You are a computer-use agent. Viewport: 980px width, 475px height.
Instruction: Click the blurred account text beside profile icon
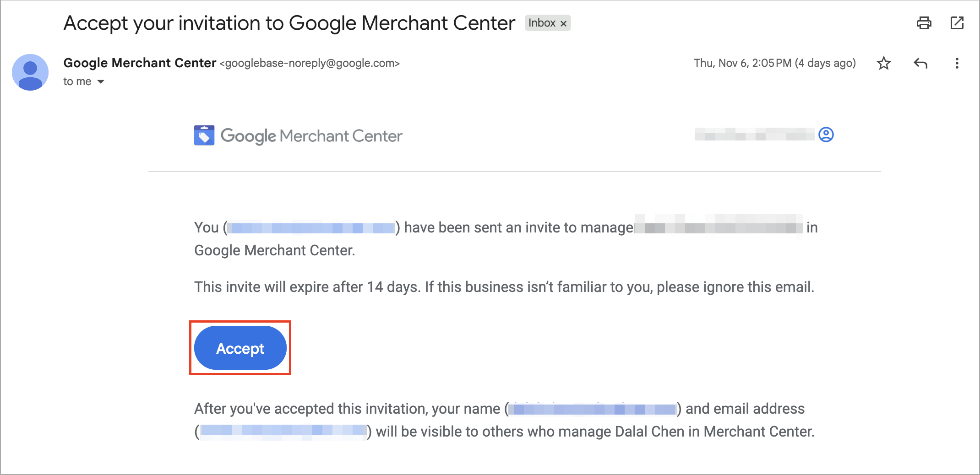tap(755, 135)
